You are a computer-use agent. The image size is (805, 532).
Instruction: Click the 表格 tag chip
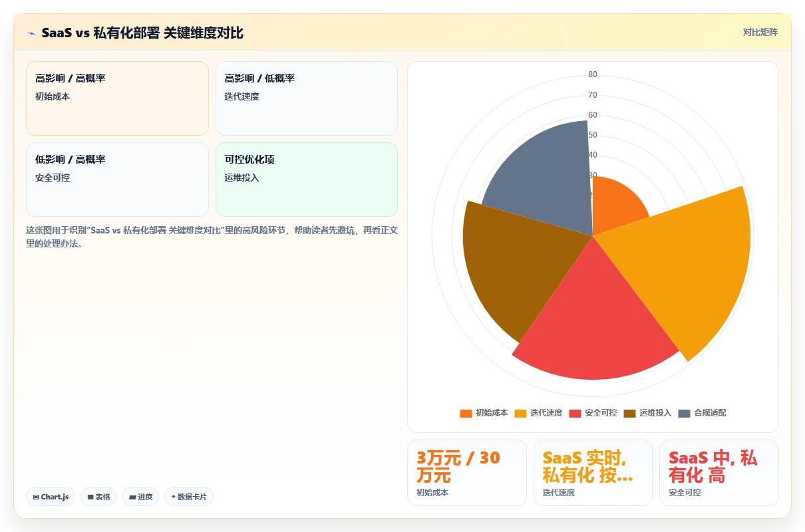pyautogui.click(x=98, y=497)
